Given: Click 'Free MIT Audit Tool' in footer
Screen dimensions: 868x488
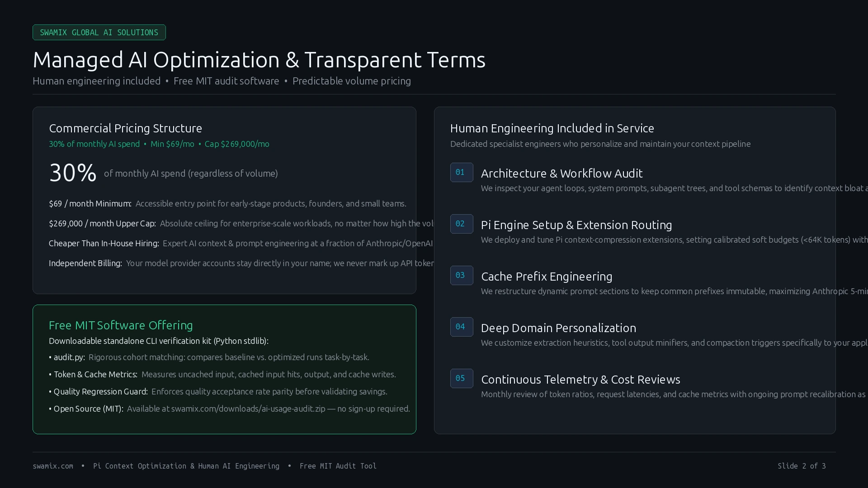Looking at the screenshot, I should coord(338,466).
